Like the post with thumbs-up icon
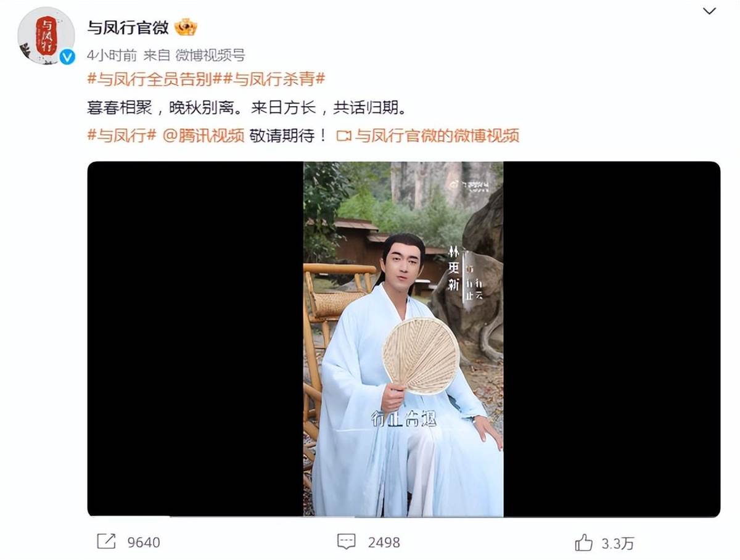The height and width of the screenshot is (560, 740). [583, 542]
